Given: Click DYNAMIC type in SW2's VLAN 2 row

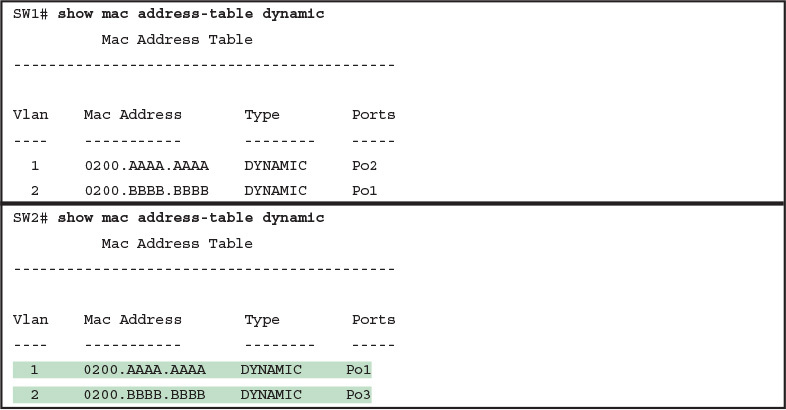Looking at the screenshot, I should [x=271, y=395].
